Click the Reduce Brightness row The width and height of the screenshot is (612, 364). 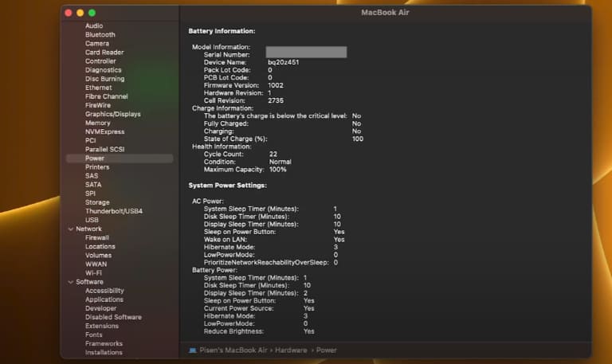[x=259, y=331]
